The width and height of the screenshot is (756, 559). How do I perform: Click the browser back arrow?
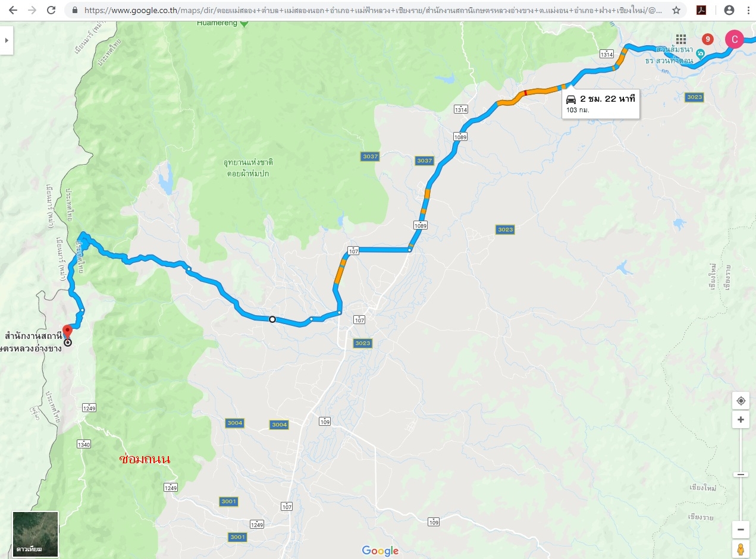pyautogui.click(x=13, y=10)
